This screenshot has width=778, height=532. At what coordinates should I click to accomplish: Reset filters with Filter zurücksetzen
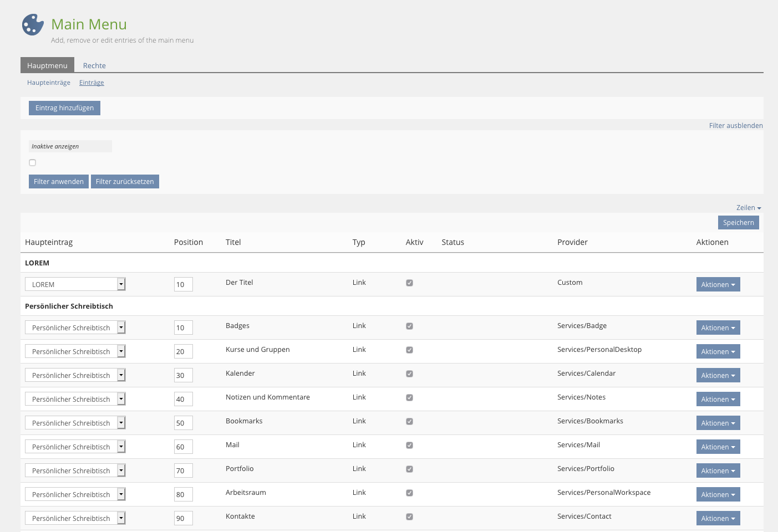point(125,182)
